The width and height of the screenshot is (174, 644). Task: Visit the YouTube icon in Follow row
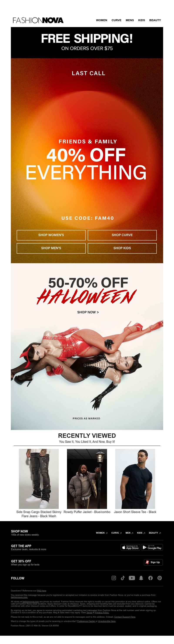tap(132, 578)
